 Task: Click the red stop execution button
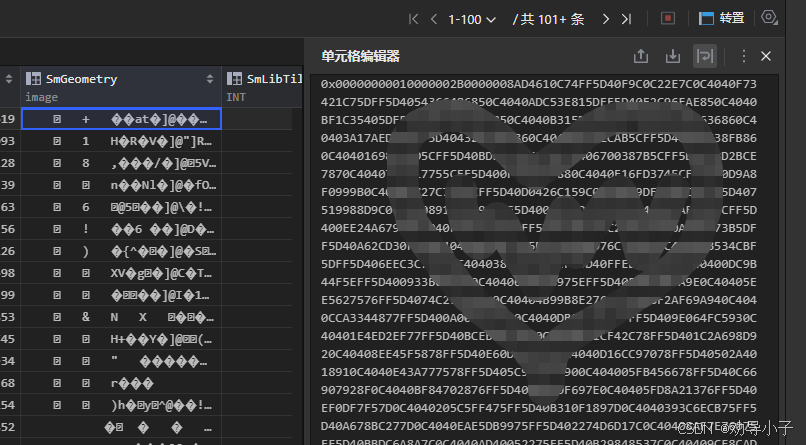point(668,19)
